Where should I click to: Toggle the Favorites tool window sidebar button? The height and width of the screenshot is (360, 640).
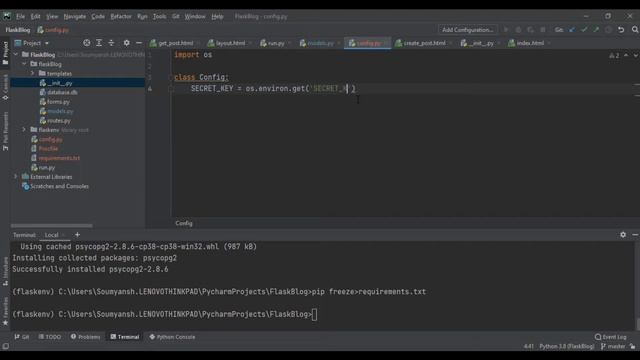(x=5, y=311)
